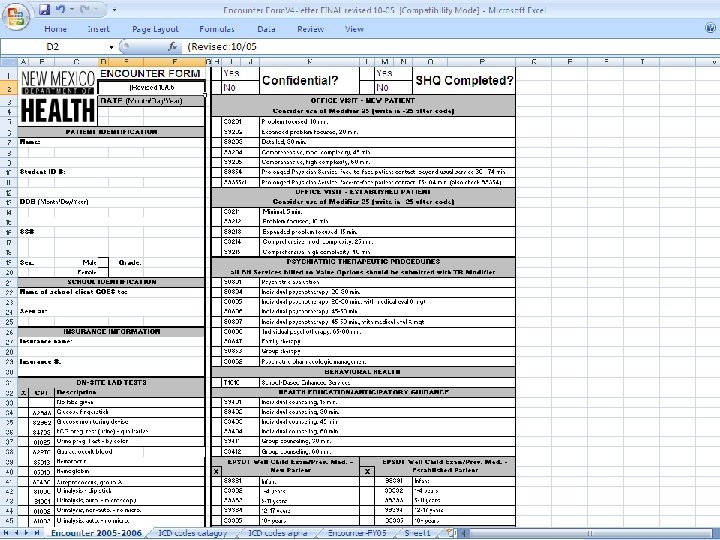Select the Confidential? cell
Image resolution: width=720 pixels, height=540 pixels.
309,81
